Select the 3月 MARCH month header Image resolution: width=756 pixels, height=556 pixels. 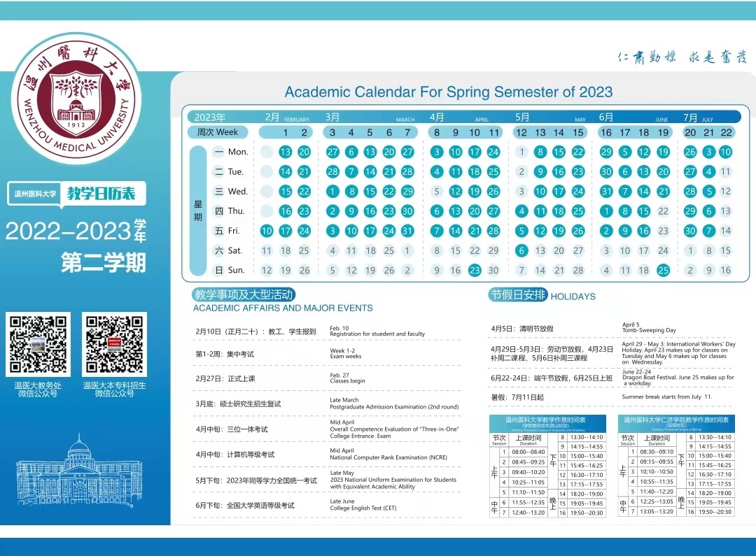[x=370, y=117]
